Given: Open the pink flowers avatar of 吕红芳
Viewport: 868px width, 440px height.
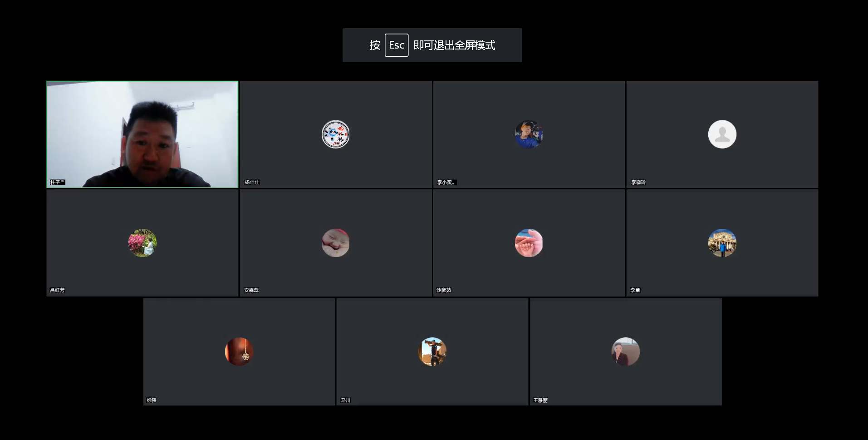Looking at the screenshot, I should tap(142, 243).
